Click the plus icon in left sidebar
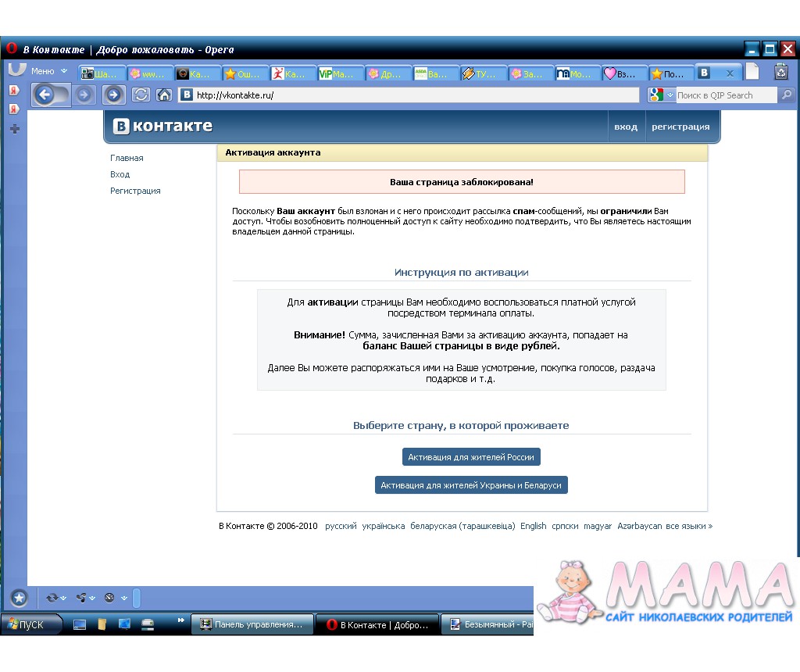 (x=14, y=129)
